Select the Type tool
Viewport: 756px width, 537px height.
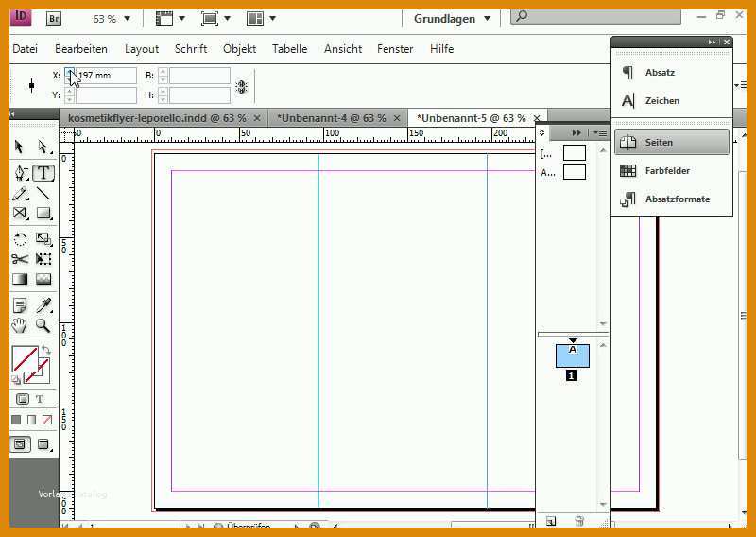(43, 173)
